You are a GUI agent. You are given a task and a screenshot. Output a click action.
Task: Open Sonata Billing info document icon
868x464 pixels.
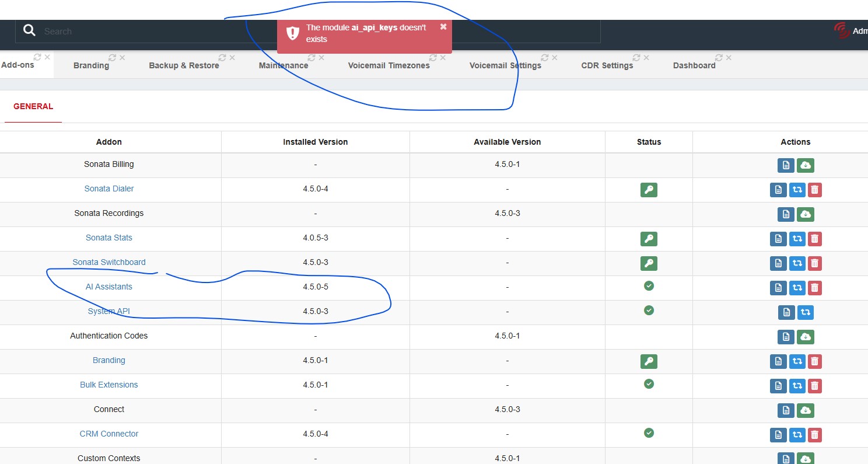click(786, 165)
